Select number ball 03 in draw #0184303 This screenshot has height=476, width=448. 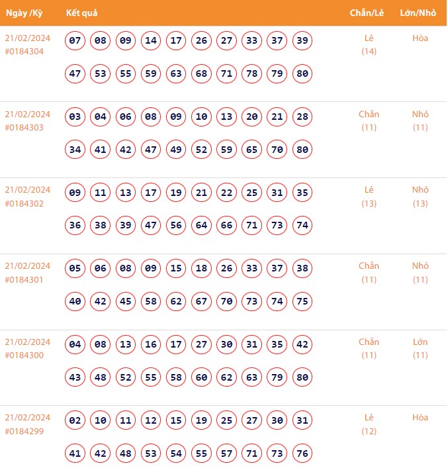75,117
